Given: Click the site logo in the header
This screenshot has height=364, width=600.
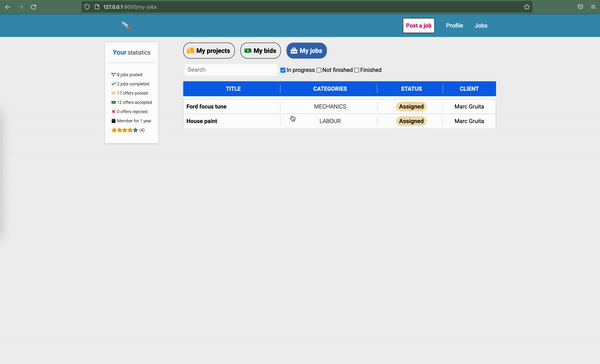Looking at the screenshot, I should (x=127, y=26).
